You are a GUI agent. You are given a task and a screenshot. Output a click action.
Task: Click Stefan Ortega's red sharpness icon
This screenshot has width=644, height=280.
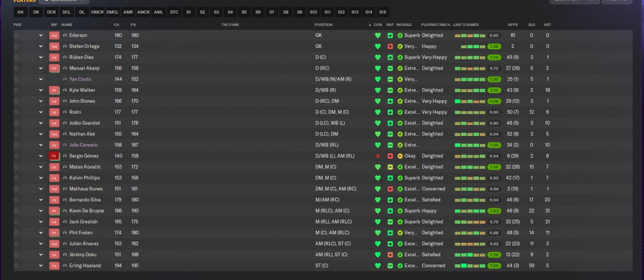point(390,46)
